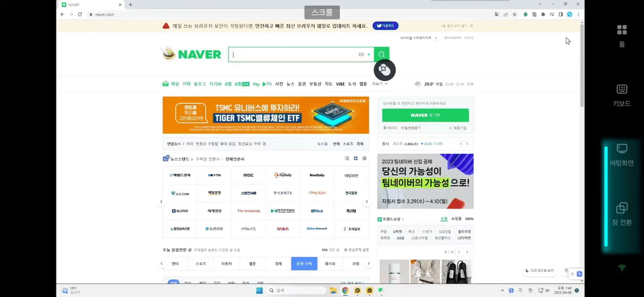This screenshot has height=297, width=644.
Task: Click the weather cloud icon beside 20.0°
Action: coord(418,84)
